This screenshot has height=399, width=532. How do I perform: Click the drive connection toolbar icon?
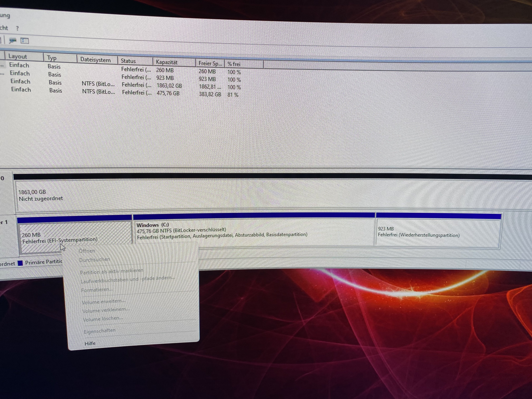pos(12,40)
